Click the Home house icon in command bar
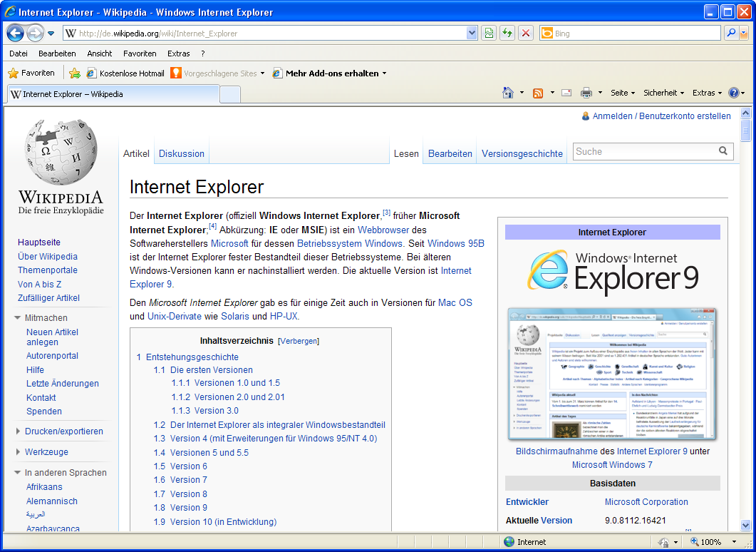 click(508, 93)
